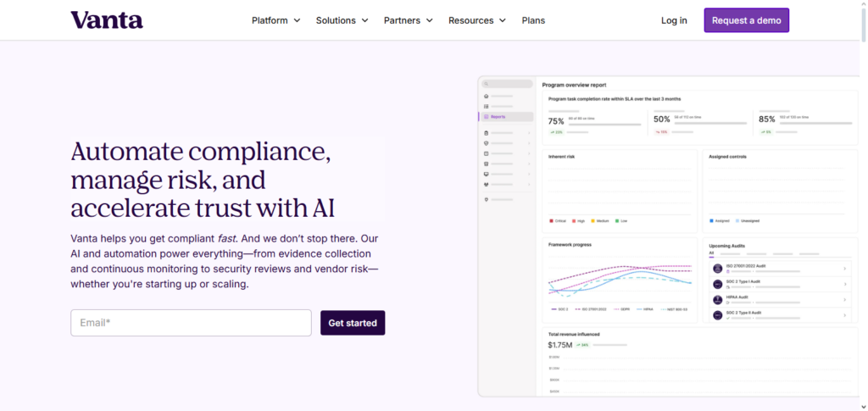Click the HIPAA Audit badge icon

[717, 300]
